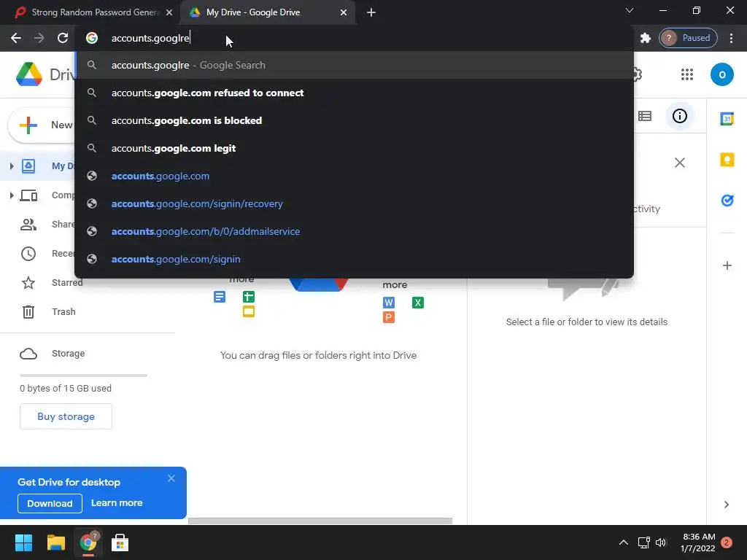747x560 pixels.
Task: Show hidden system tray icons
Action: click(623, 542)
